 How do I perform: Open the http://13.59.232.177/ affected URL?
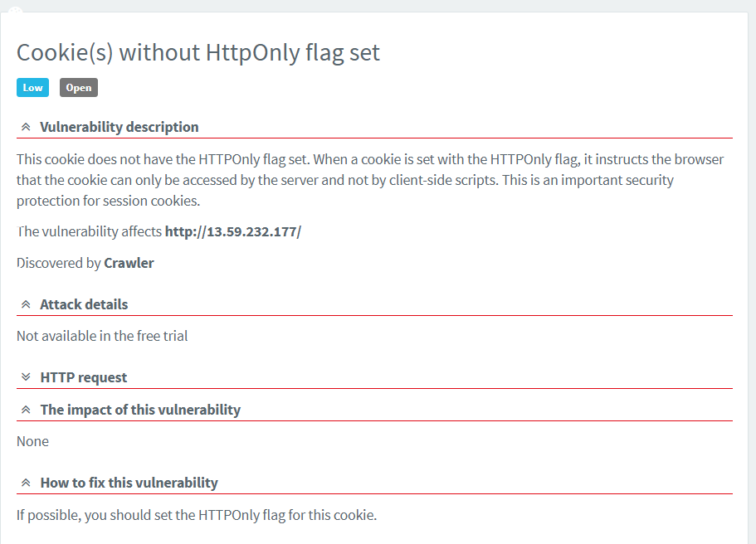pos(232,231)
